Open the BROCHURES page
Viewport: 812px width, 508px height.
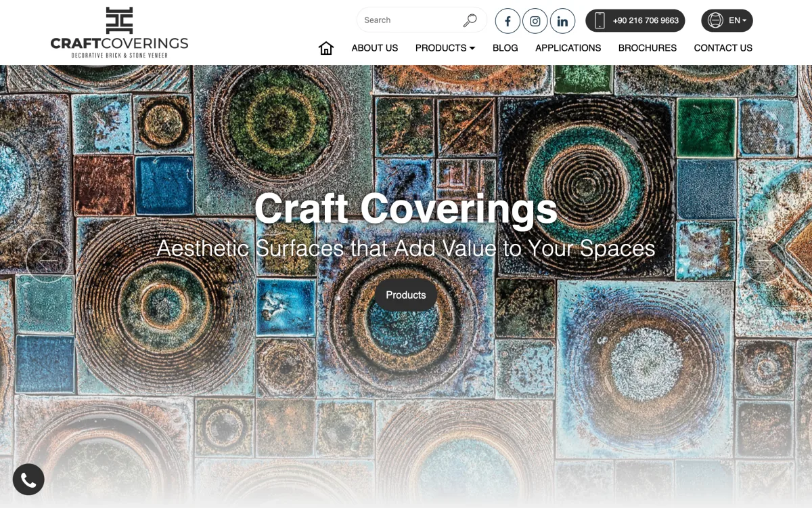pyautogui.click(x=648, y=48)
